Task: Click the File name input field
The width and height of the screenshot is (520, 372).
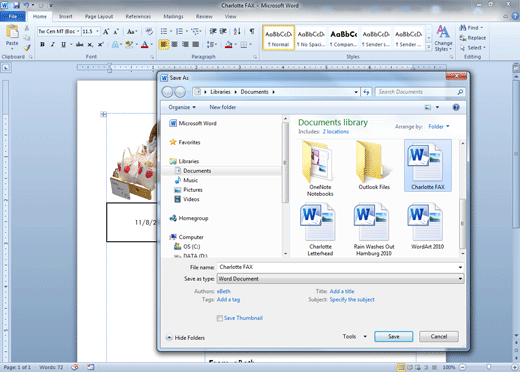Action: (x=337, y=267)
